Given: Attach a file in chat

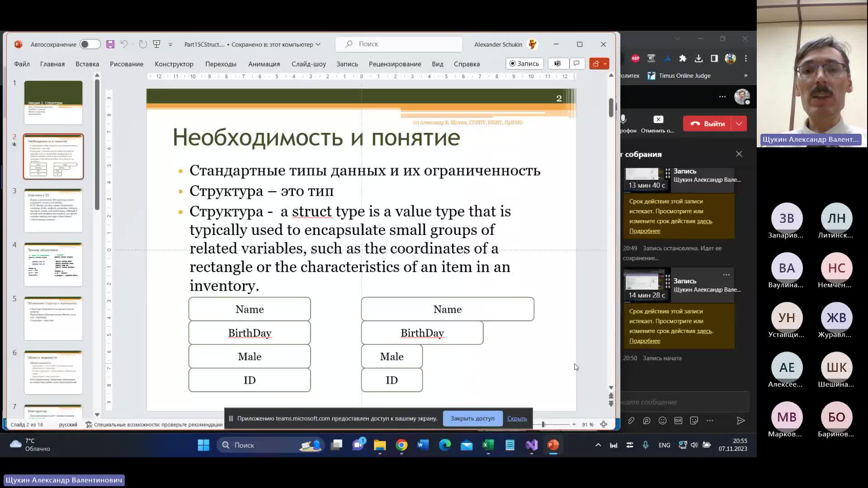Looking at the screenshot, I should coord(631,421).
